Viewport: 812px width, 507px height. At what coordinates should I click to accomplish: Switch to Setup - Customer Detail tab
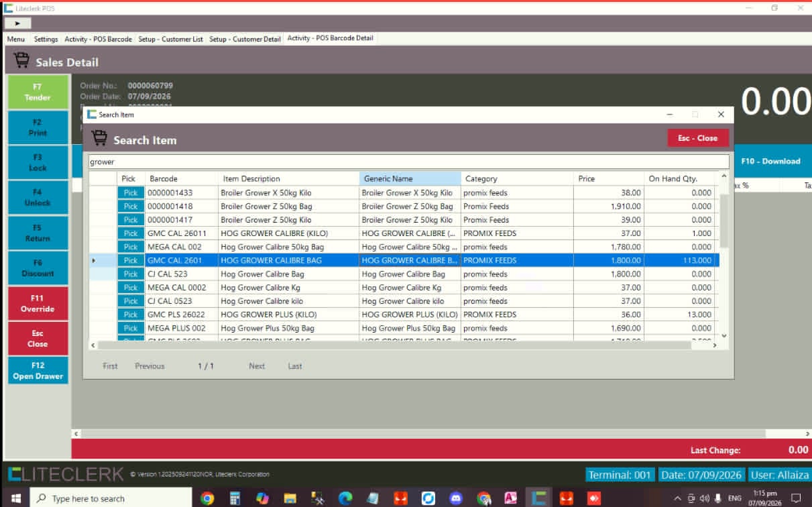click(245, 39)
